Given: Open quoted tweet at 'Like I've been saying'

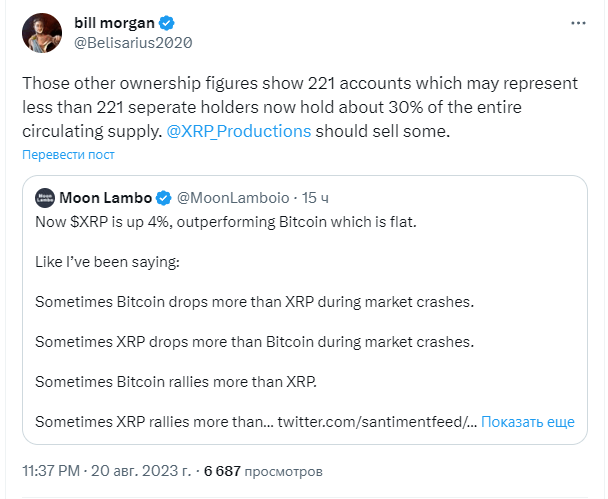Looking at the screenshot, I should (107, 262).
